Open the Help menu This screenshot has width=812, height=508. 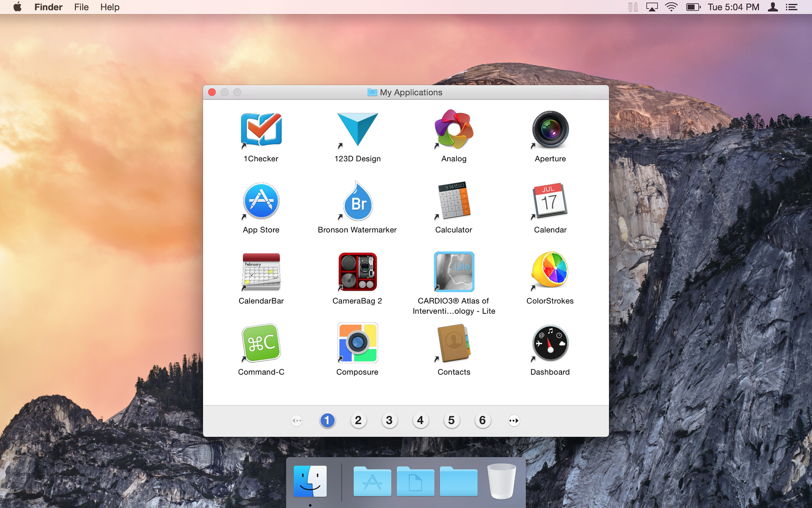click(x=110, y=7)
